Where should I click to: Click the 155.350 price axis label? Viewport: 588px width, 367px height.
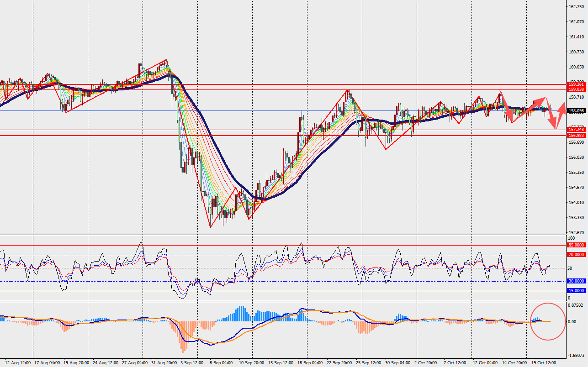tap(577, 173)
